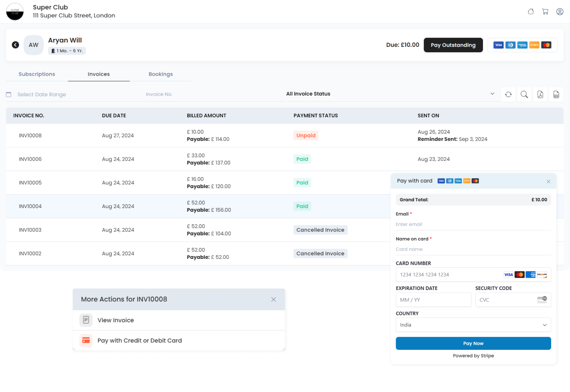
Task: Click the Email input field in card form
Action: tap(474, 224)
